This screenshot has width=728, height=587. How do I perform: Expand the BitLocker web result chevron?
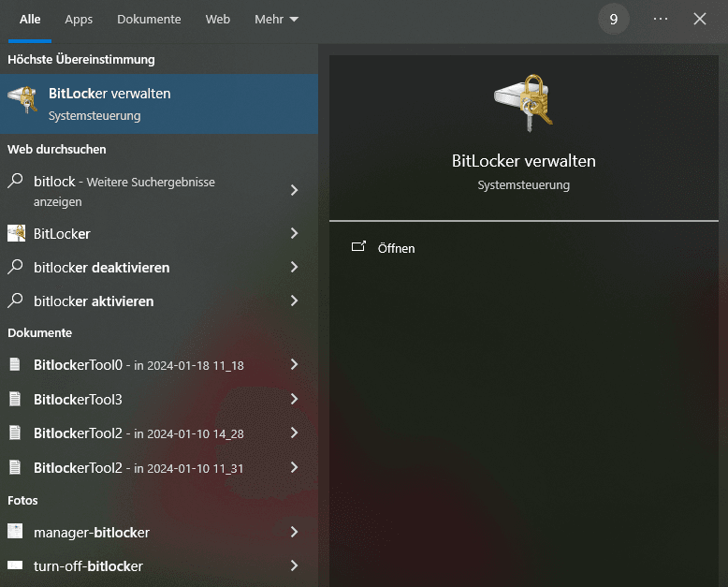[295, 233]
